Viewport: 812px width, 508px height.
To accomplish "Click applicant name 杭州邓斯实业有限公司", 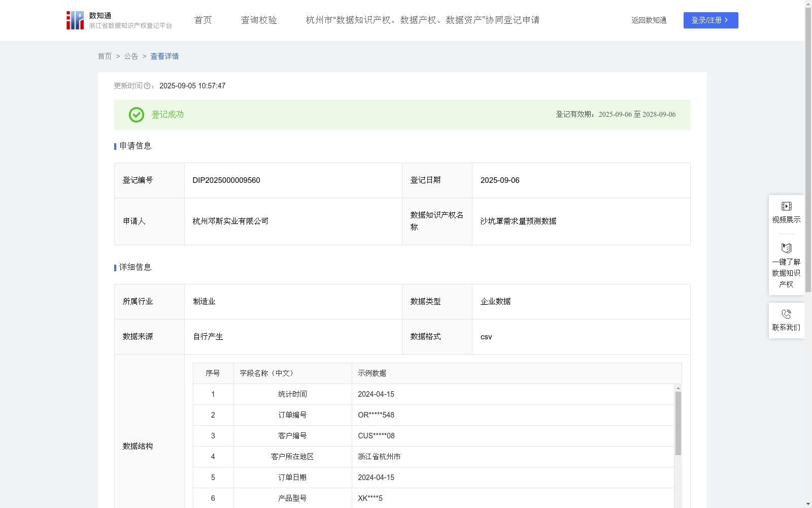I will pyautogui.click(x=230, y=221).
